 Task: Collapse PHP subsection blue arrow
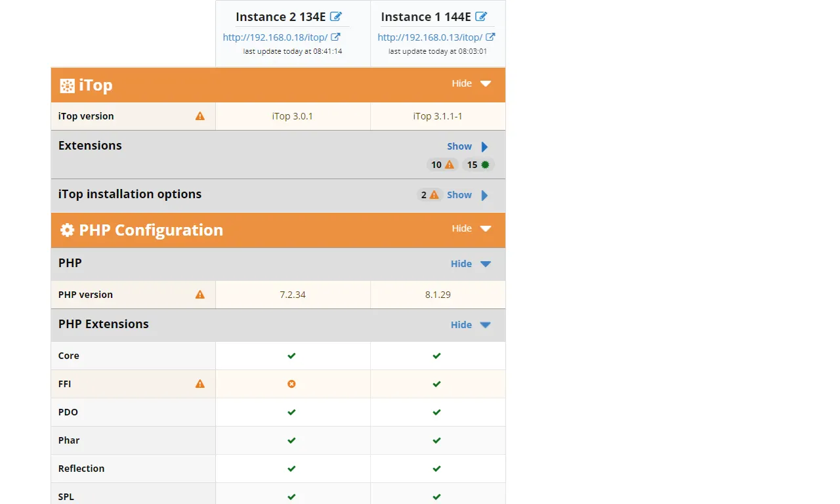click(x=486, y=264)
